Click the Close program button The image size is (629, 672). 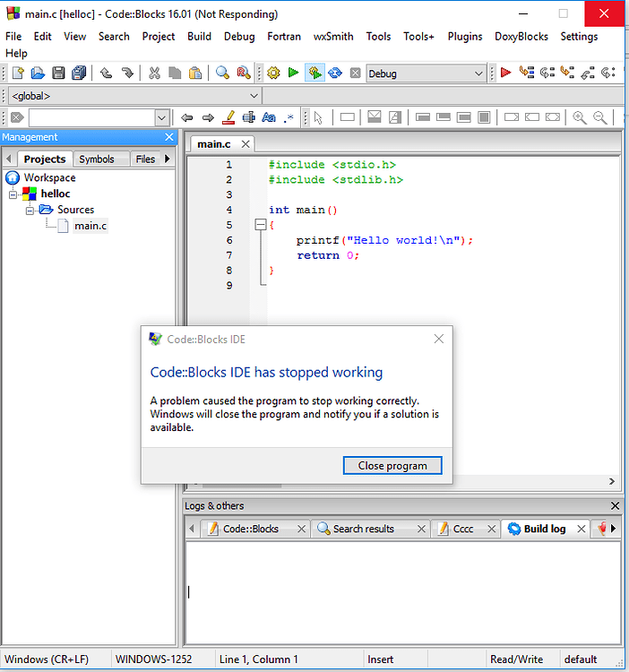coord(392,465)
